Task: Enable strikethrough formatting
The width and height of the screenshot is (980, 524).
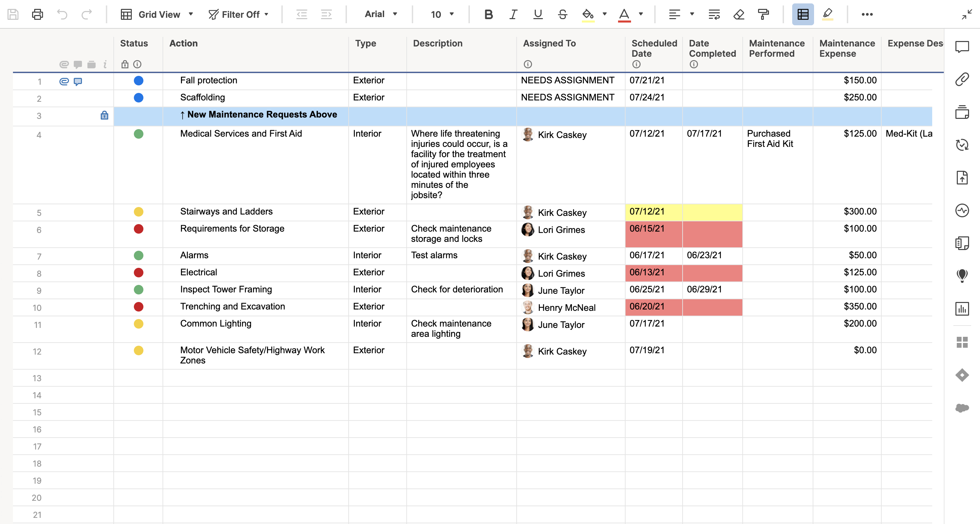Action: tap(562, 14)
